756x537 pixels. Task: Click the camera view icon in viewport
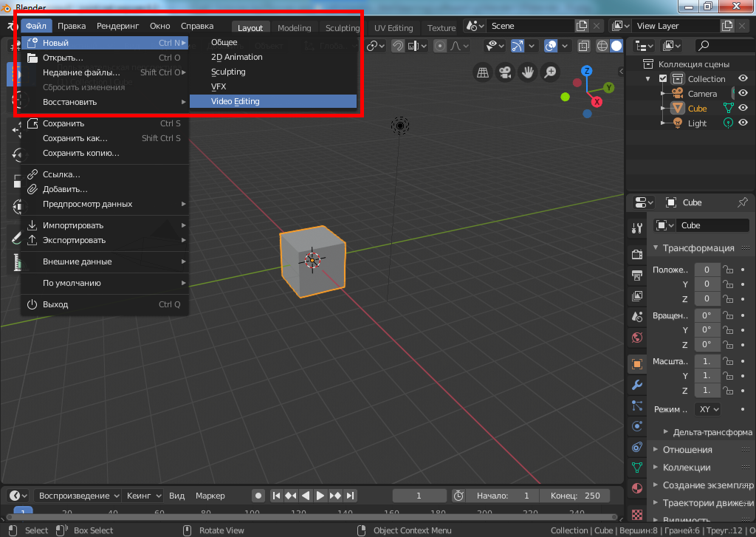[x=505, y=72]
